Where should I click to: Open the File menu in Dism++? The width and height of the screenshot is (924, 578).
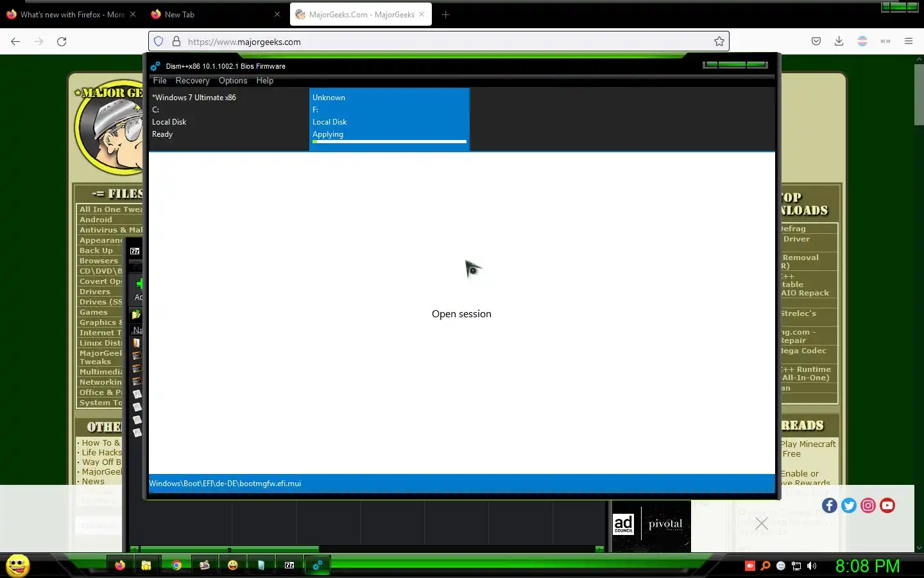pyautogui.click(x=160, y=80)
